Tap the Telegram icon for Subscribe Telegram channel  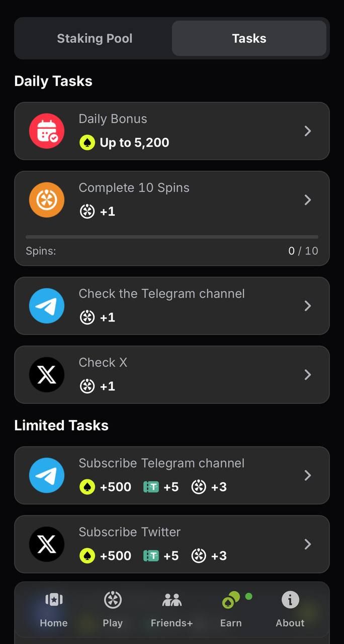47,475
